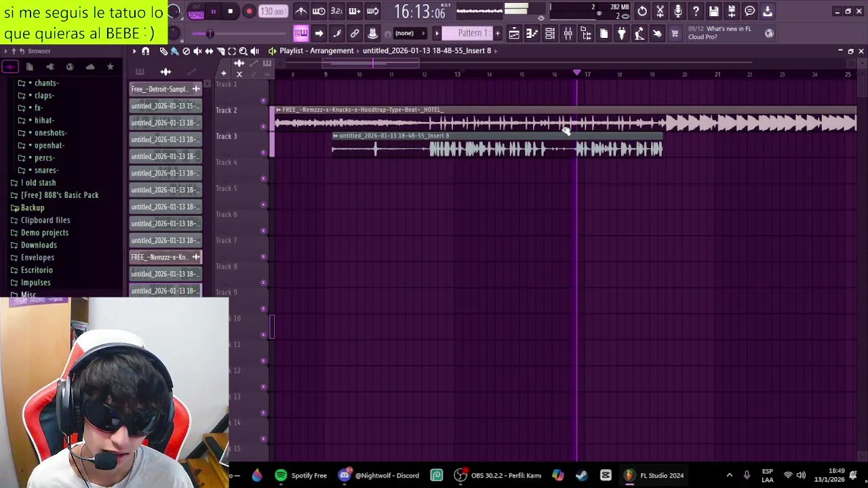
Task: Expand the Clipboard files folder
Action: coord(45,220)
